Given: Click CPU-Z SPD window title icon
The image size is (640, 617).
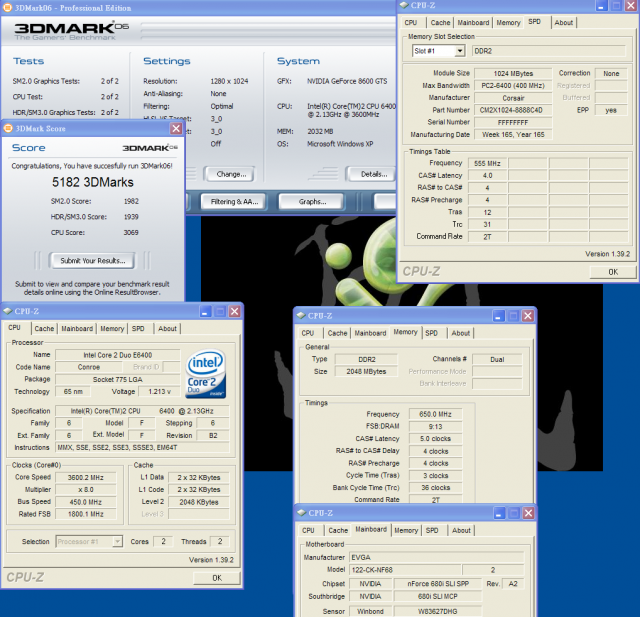Looking at the screenshot, I should (x=404, y=5).
